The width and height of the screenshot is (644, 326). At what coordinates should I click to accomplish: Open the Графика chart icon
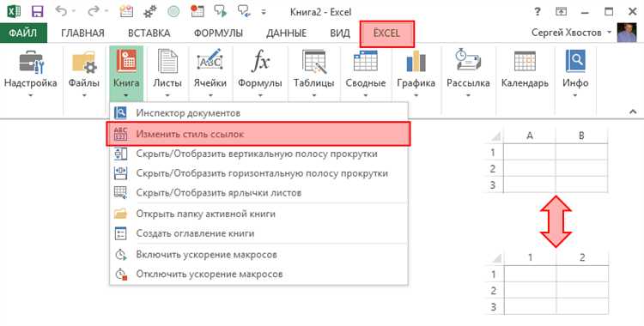coord(416,62)
